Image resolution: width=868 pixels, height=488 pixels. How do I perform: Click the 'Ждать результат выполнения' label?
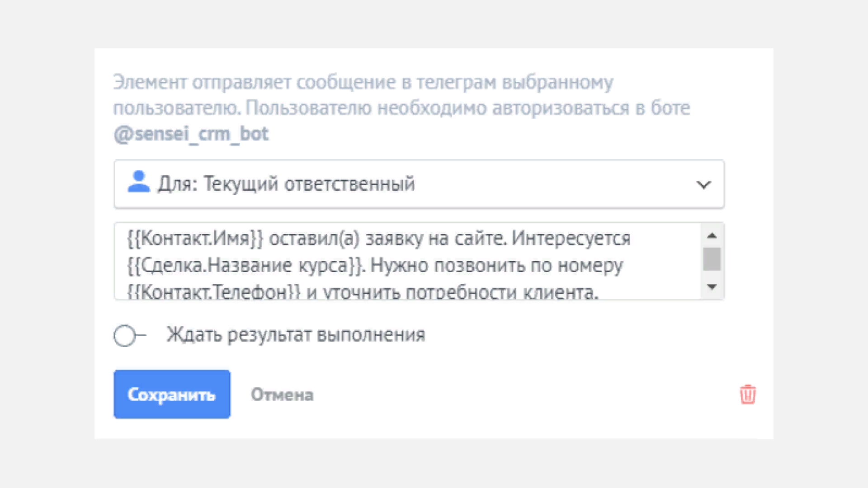tap(296, 335)
